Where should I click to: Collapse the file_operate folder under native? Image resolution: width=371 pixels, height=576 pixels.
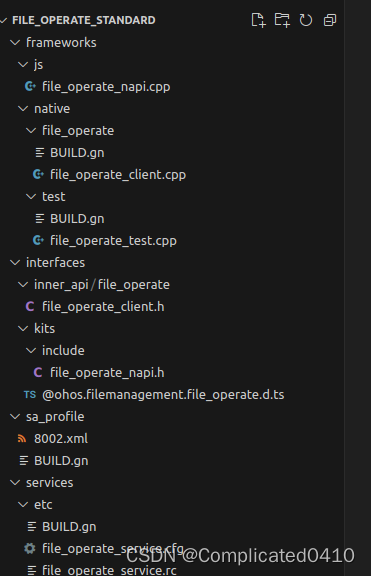(31, 131)
